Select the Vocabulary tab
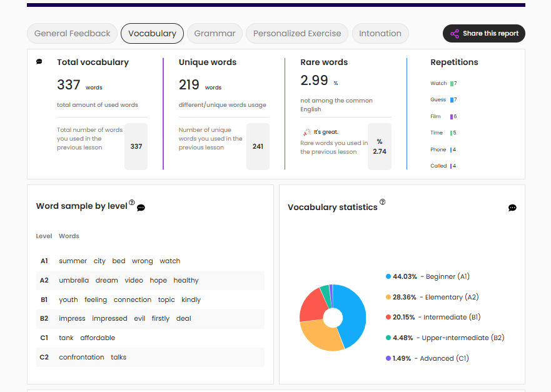 (152, 33)
